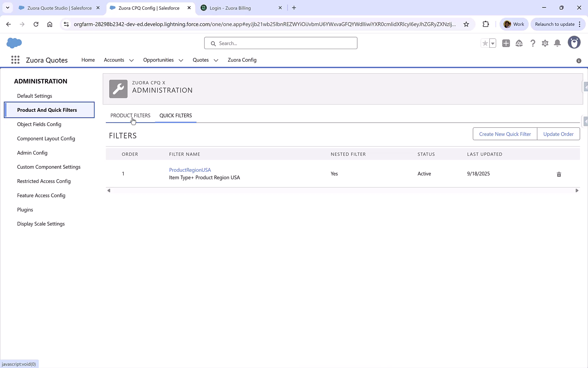Open Salesforce Help question mark icon
The image size is (588, 368).
(x=533, y=43)
